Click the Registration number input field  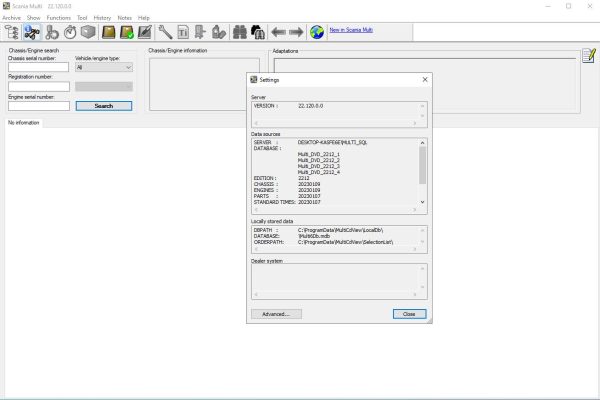coord(39,87)
